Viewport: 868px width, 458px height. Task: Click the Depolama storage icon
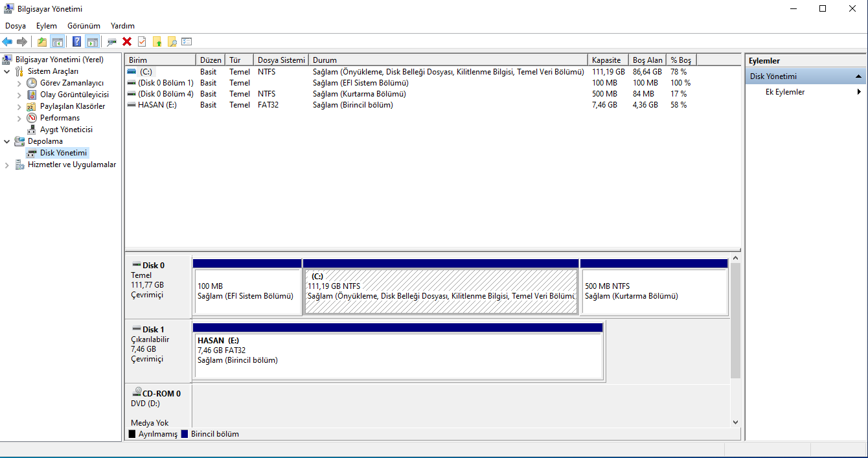coord(19,141)
